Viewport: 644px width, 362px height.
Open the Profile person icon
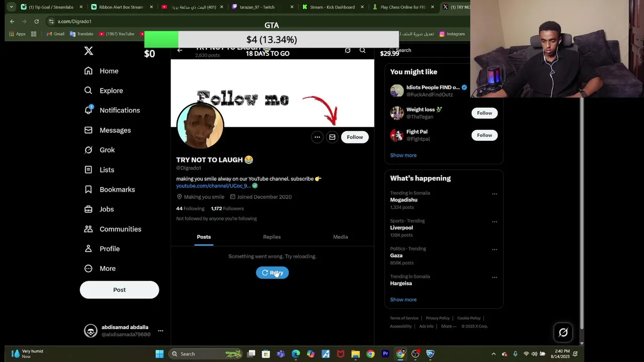(x=89, y=249)
